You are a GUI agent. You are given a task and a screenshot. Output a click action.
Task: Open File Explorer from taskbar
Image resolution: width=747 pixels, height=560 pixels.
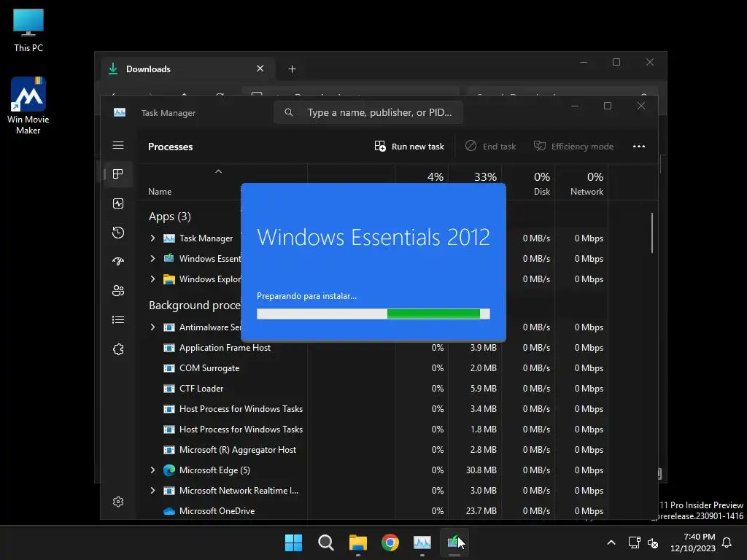click(x=357, y=542)
